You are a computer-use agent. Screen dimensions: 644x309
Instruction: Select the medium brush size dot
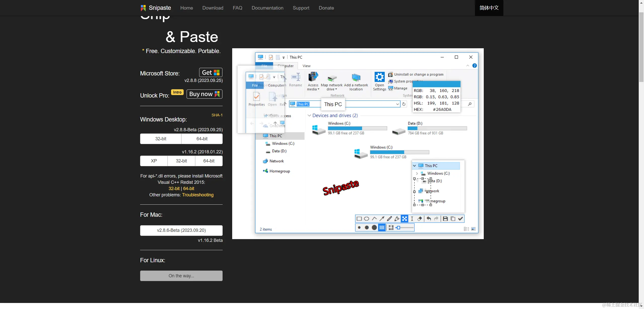click(x=367, y=228)
